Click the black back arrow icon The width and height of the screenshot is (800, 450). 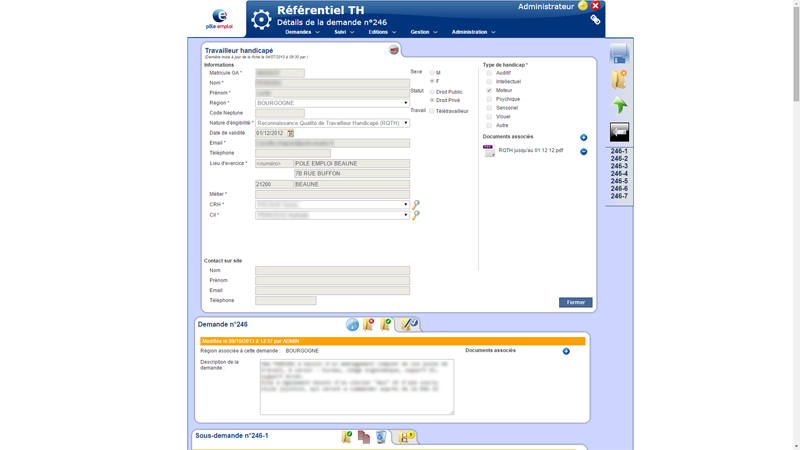click(x=619, y=132)
